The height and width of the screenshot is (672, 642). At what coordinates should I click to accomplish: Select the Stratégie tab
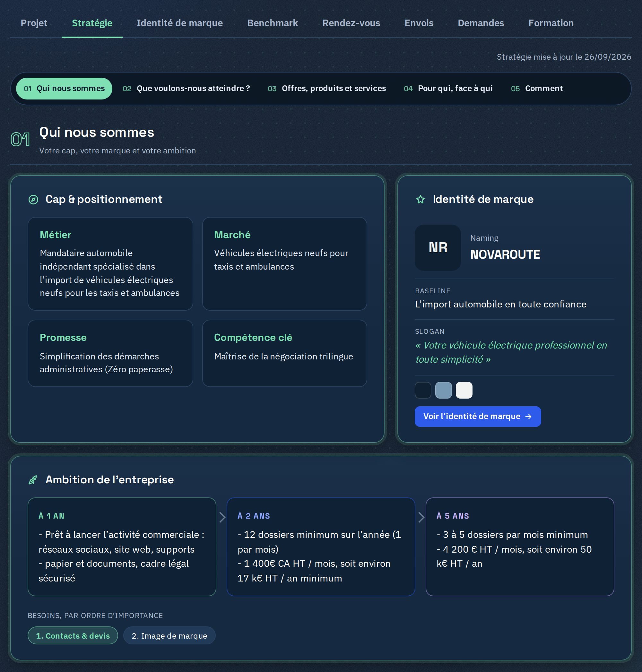pos(92,23)
